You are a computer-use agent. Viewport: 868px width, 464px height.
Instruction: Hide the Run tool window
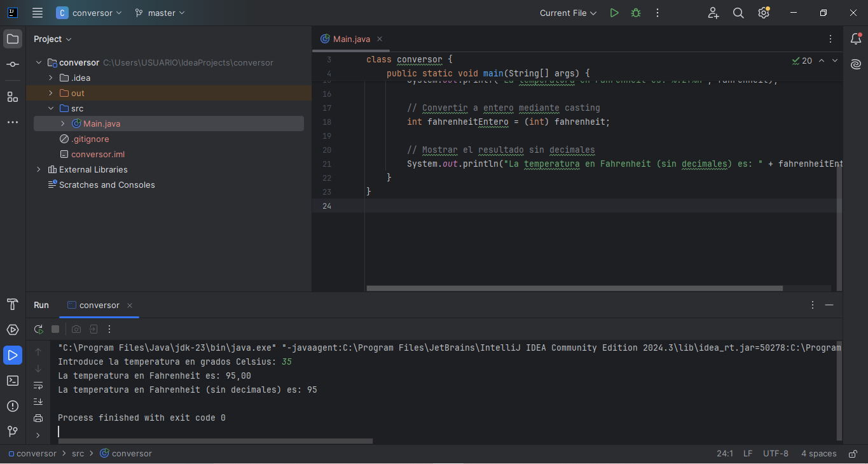(x=829, y=305)
